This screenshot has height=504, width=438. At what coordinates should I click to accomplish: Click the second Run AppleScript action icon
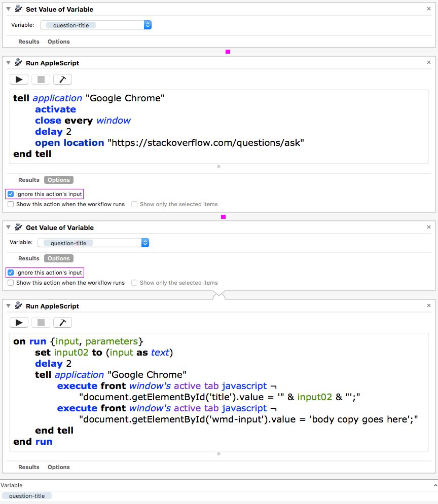(19, 305)
